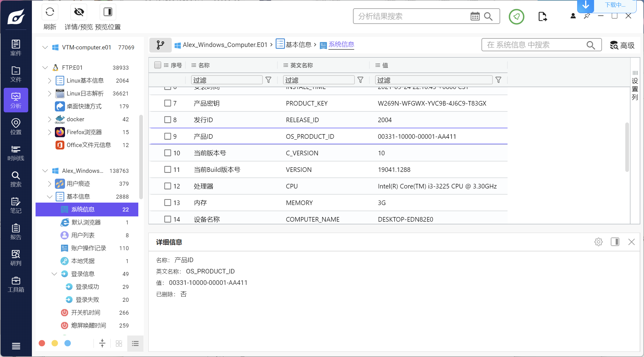Screen dimensions: 644x357
Task: Check row 9 产品ID checkbox
Action: pyautogui.click(x=167, y=136)
